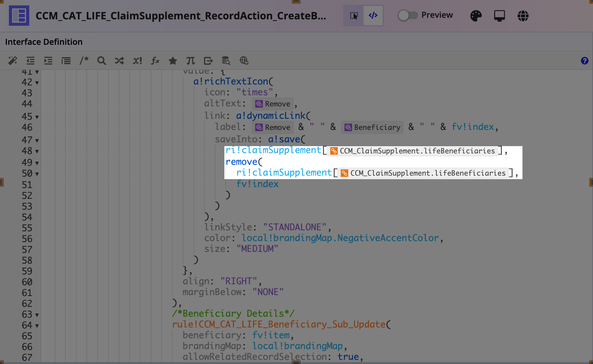Viewport: 593px width, 364px height.
Task: Click line number 55 in gutter
Action: 27,228
